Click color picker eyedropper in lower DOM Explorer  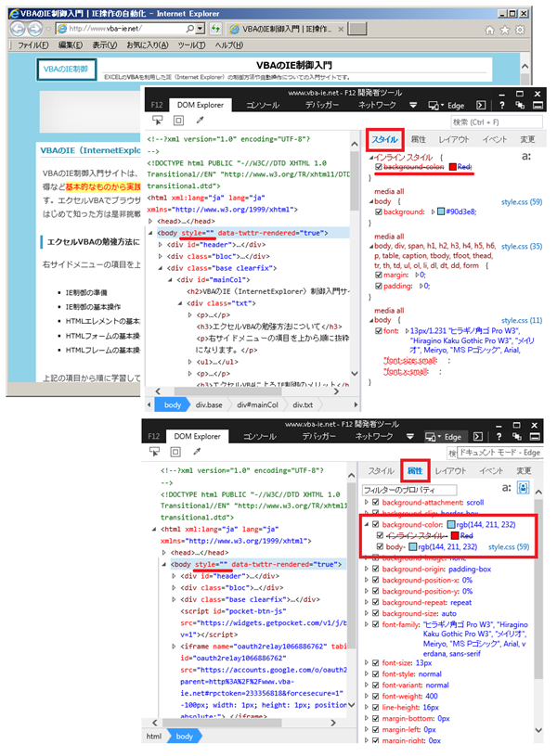(197, 452)
